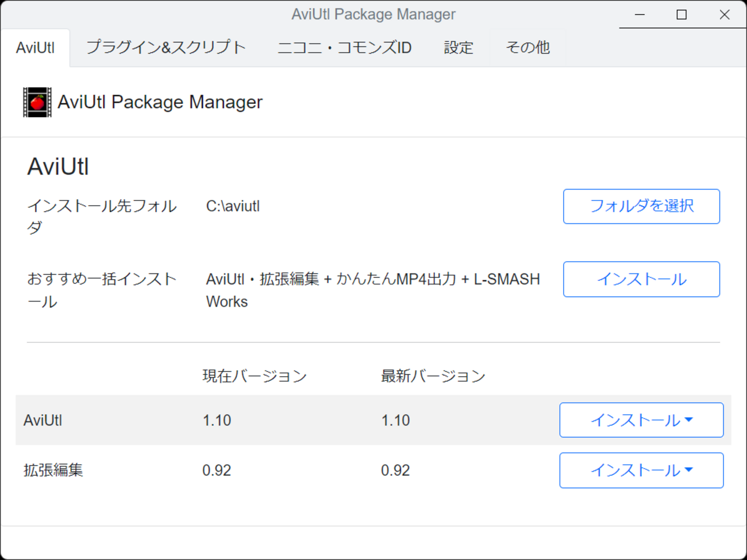Click AviUtl's latest version 1.10
This screenshot has width=747, height=560.
pyautogui.click(x=395, y=420)
